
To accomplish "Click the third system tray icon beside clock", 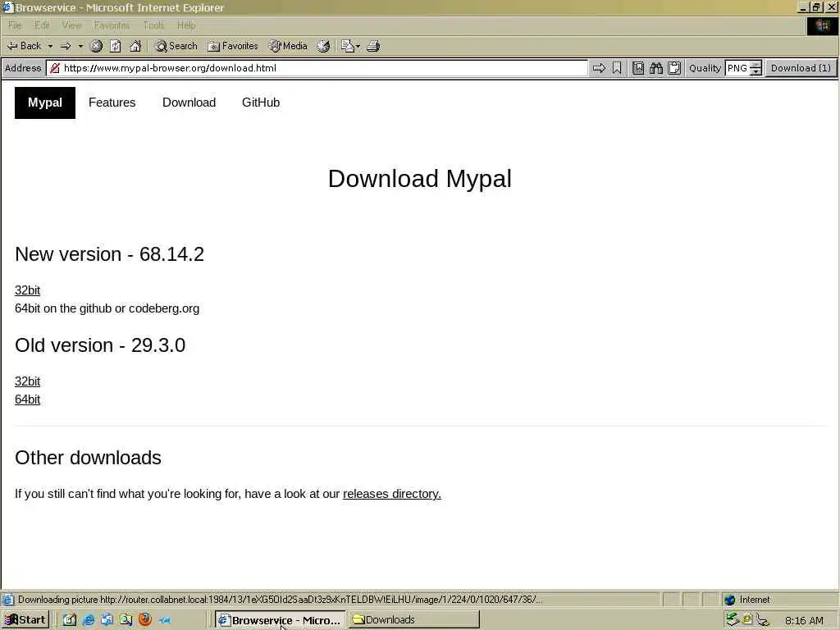I will (762, 620).
